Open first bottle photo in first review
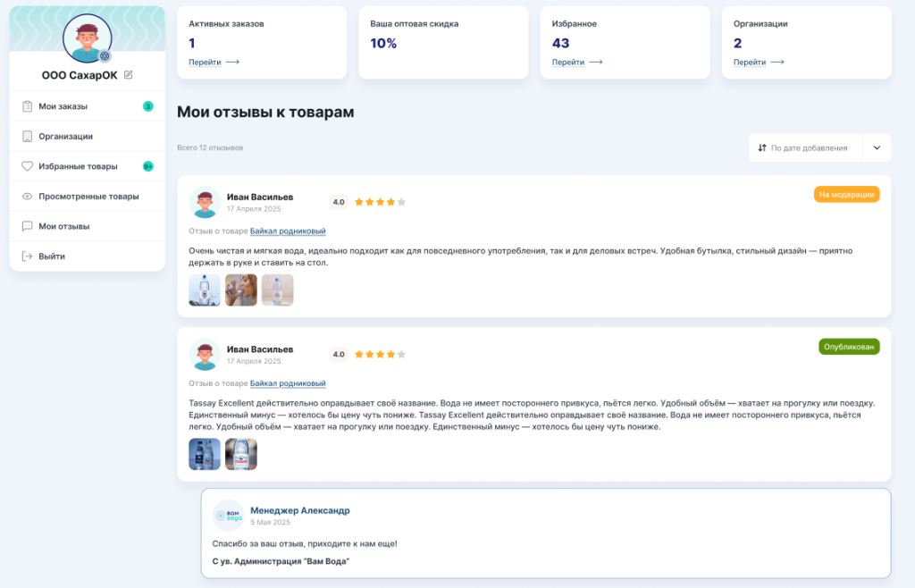Viewport: 915px width, 588px height. point(205,290)
